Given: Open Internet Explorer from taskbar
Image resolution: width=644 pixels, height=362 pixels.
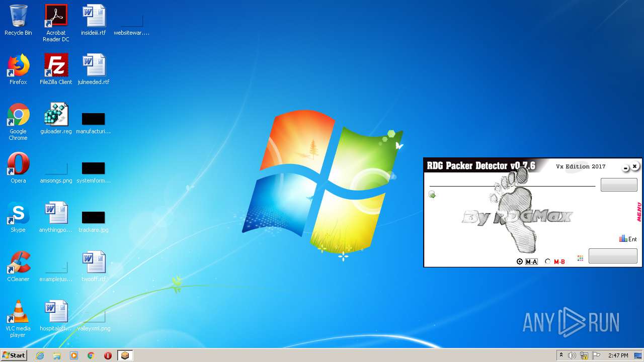Looking at the screenshot, I should [40, 355].
